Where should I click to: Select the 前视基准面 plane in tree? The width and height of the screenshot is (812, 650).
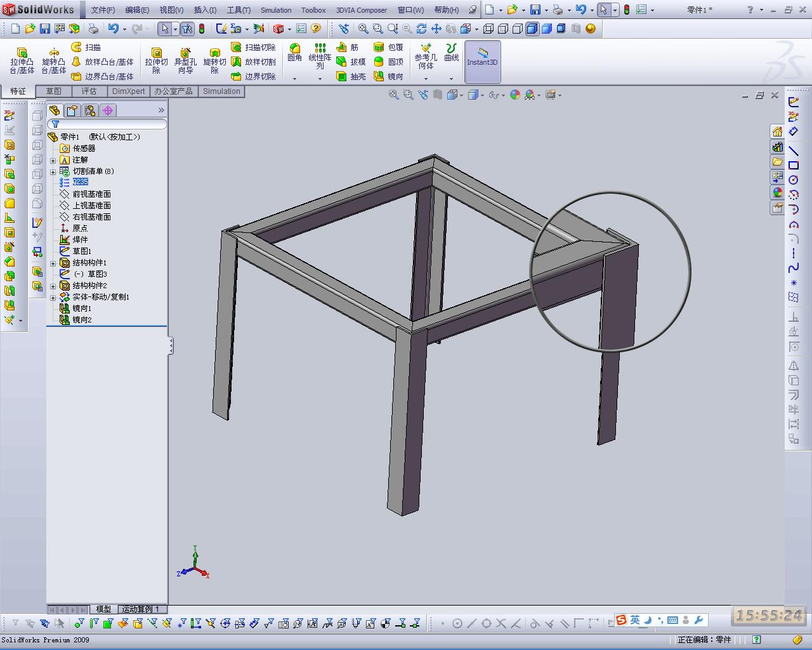[86, 194]
